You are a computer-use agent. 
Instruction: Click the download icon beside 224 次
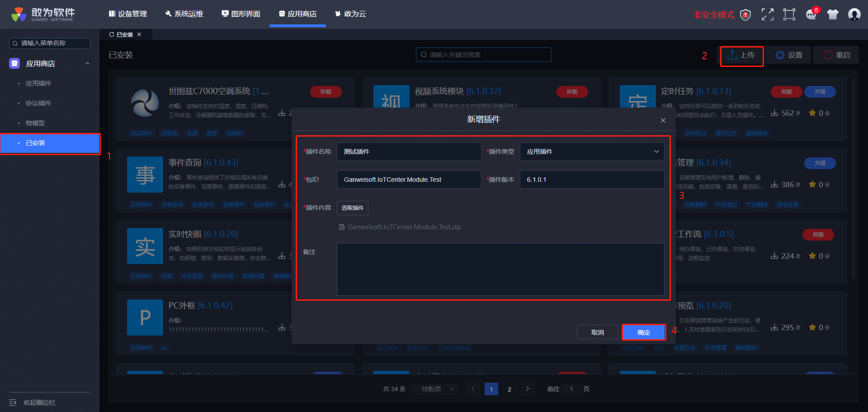click(x=774, y=256)
